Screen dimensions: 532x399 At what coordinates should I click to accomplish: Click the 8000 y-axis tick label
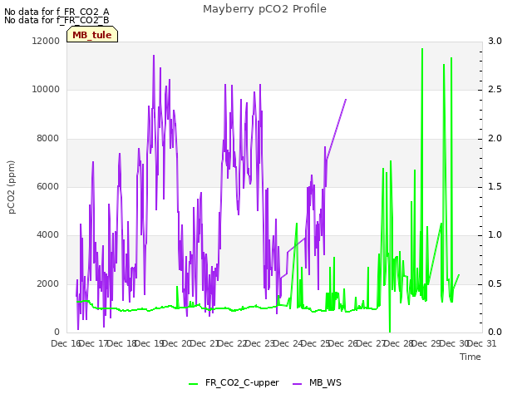(x=48, y=139)
